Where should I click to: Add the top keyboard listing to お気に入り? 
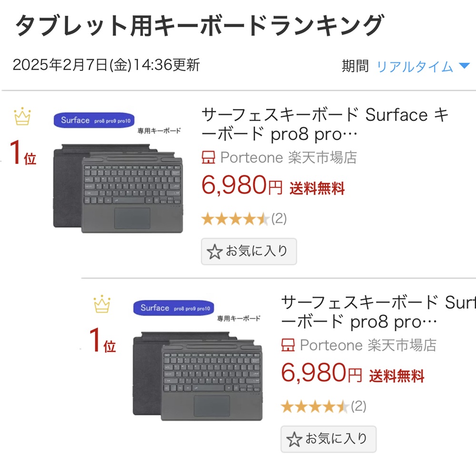coord(249,251)
